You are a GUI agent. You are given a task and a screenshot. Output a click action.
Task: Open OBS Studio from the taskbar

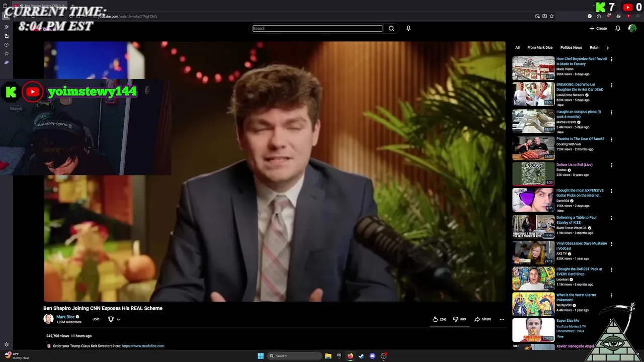(383, 356)
